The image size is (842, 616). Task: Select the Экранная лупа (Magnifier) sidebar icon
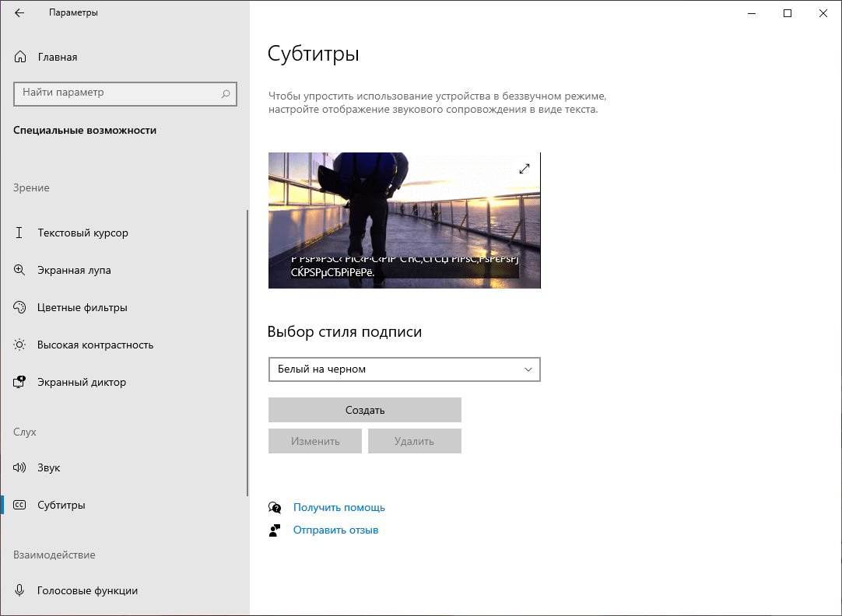tap(19, 270)
